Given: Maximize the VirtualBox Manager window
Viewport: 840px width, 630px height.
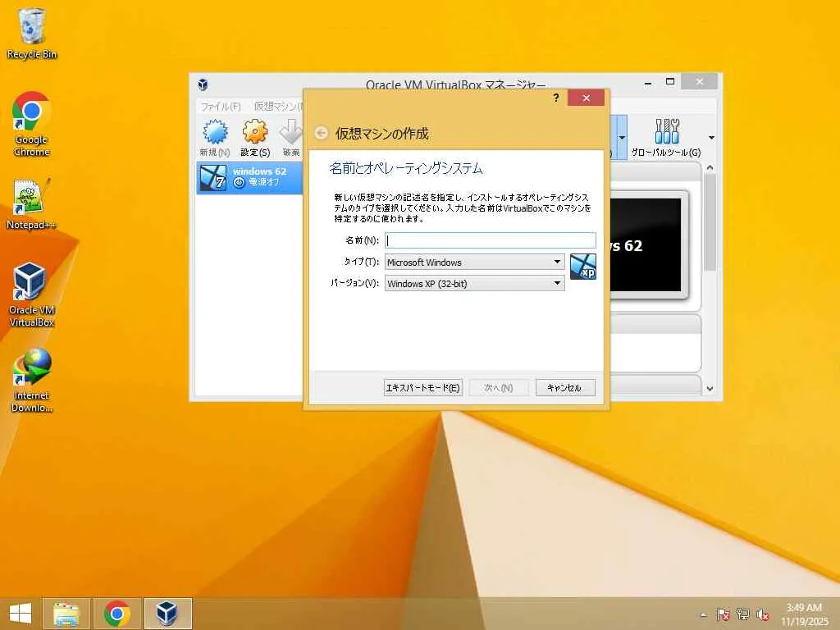Looking at the screenshot, I should click(669, 82).
